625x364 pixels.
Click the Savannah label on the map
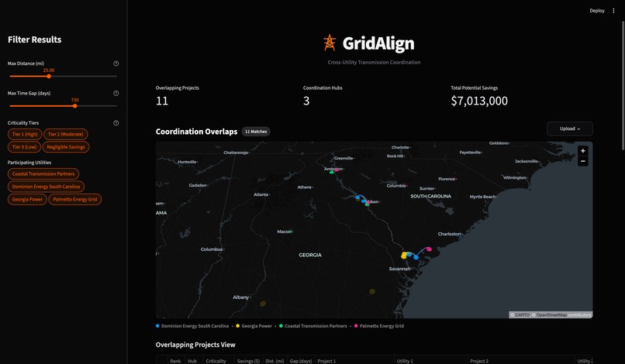pyautogui.click(x=399, y=269)
